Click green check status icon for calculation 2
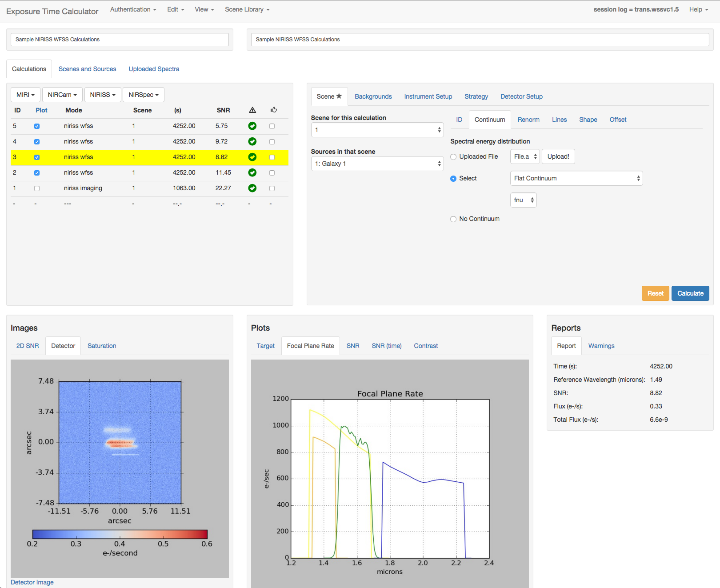Screen dimensions: 720x588 (x=252, y=173)
